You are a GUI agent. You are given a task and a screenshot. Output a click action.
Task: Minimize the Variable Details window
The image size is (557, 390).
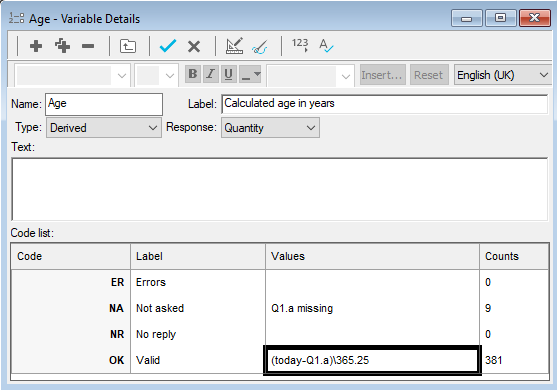[466, 18]
